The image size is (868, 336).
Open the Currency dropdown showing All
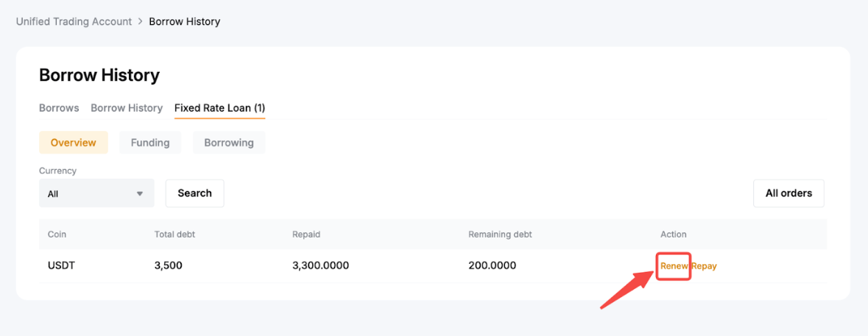[96, 193]
